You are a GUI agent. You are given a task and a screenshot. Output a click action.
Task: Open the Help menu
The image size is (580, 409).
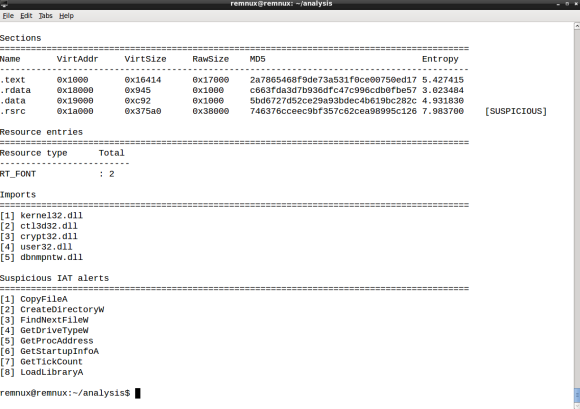click(67, 16)
